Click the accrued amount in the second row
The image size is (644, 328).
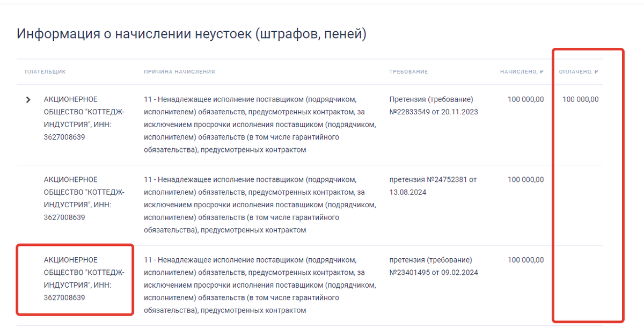pyautogui.click(x=525, y=180)
